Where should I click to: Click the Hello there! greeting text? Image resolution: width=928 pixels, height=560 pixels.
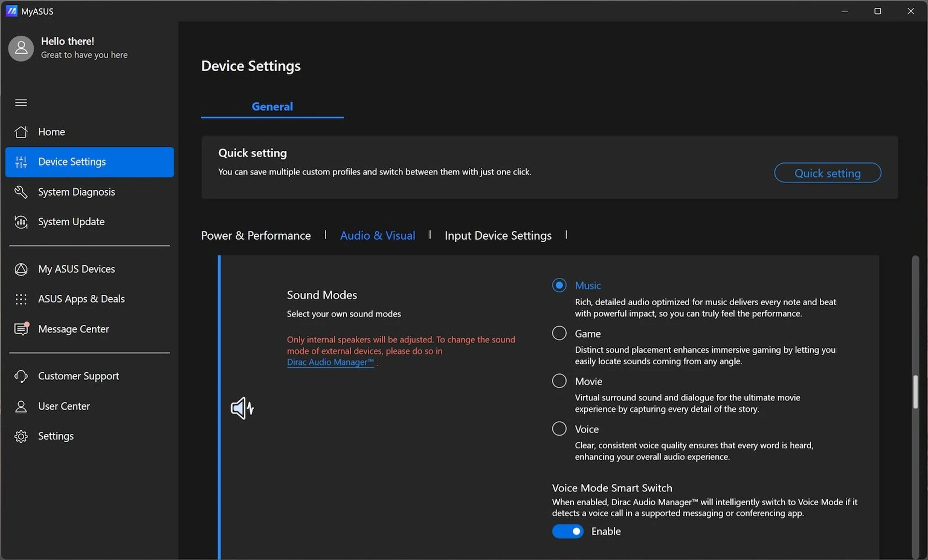[x=68, y=41]
